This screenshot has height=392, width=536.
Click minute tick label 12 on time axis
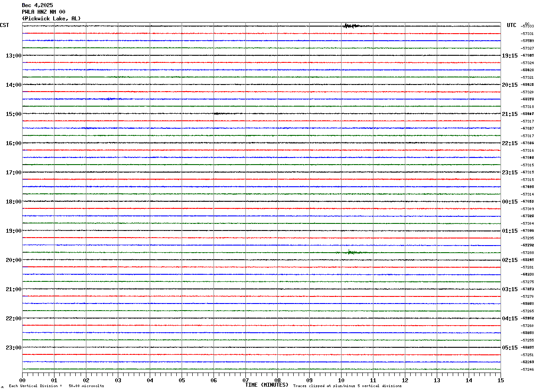pyautogui.click(x=405, y=380)
